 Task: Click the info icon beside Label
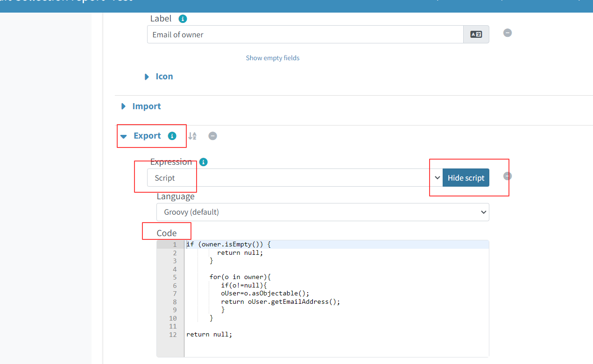(x=183, y=19)
